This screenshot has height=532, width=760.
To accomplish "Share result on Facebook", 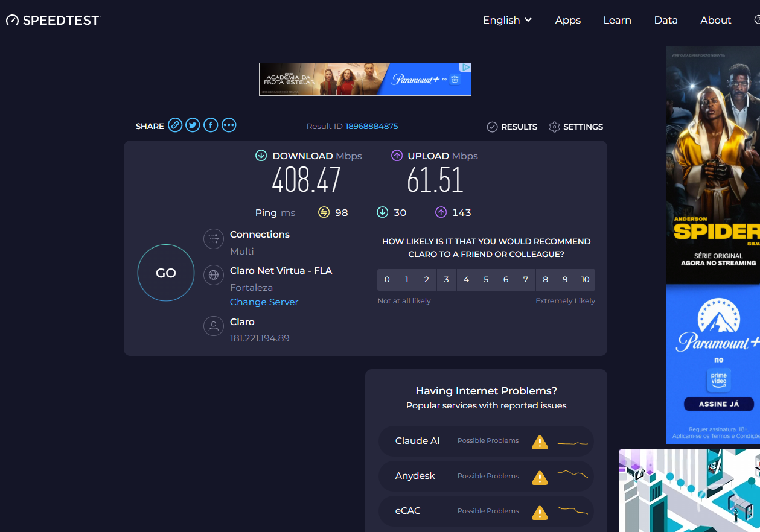I will pyautogui.click(x=211, y=125).
